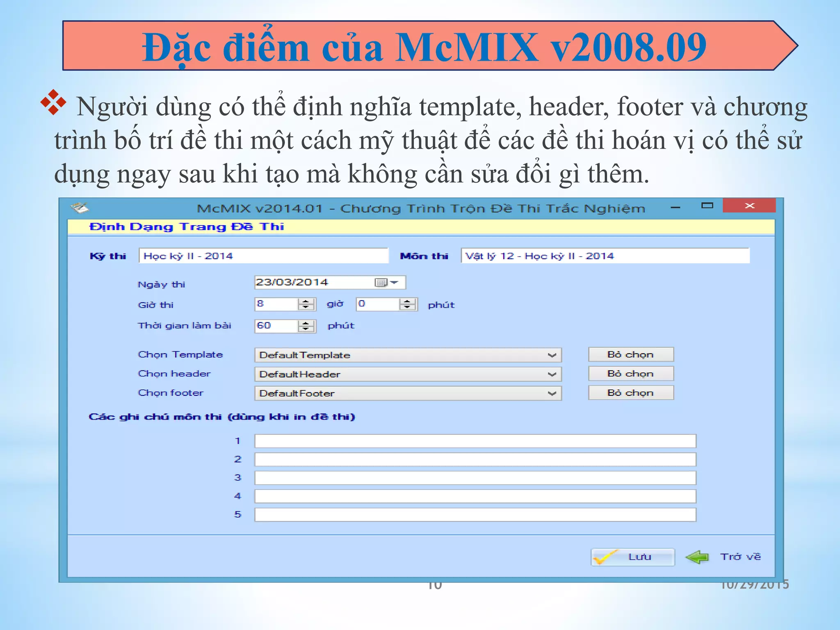Screen dimensions: 840x630
Task: Click Bỏ chọn next to Chọn Template
Action: [631, 354]
